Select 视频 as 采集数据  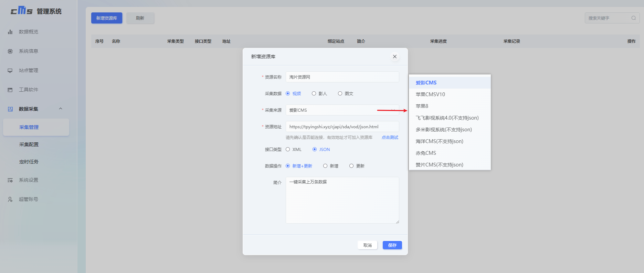293,93
